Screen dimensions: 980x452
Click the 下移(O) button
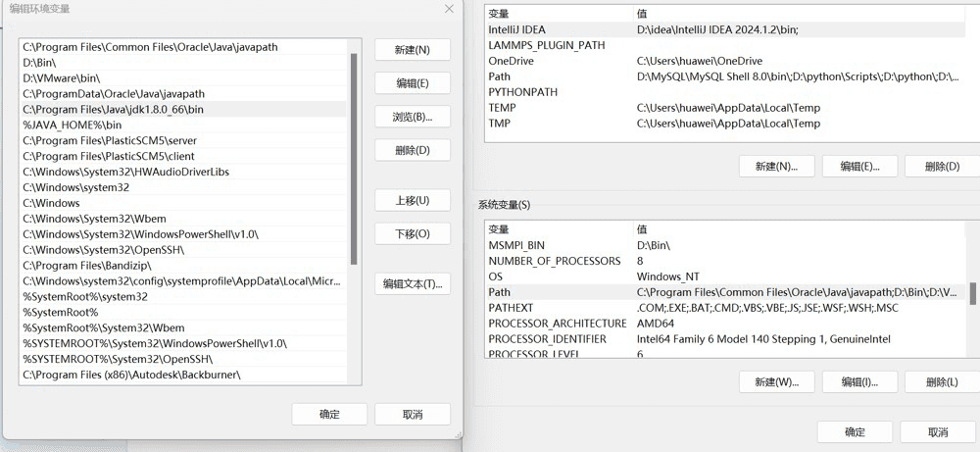413,233
